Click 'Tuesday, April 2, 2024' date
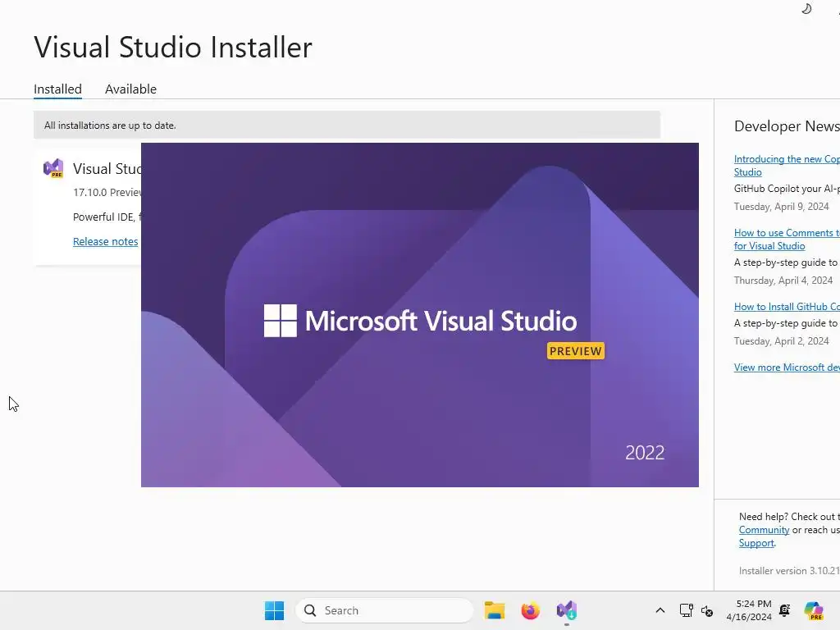 point(781,340)
